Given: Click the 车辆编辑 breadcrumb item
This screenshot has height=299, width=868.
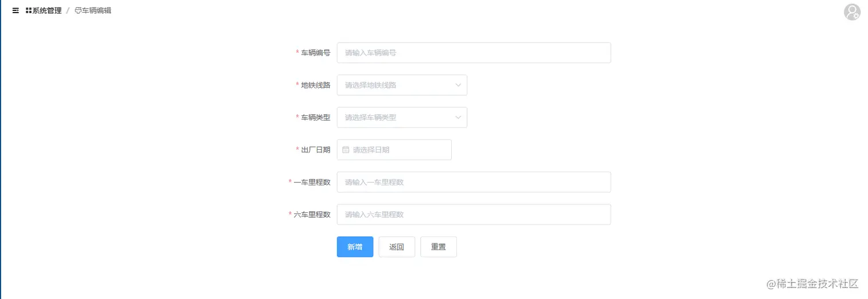Looking at the screenshot, I should coord(93,10).
